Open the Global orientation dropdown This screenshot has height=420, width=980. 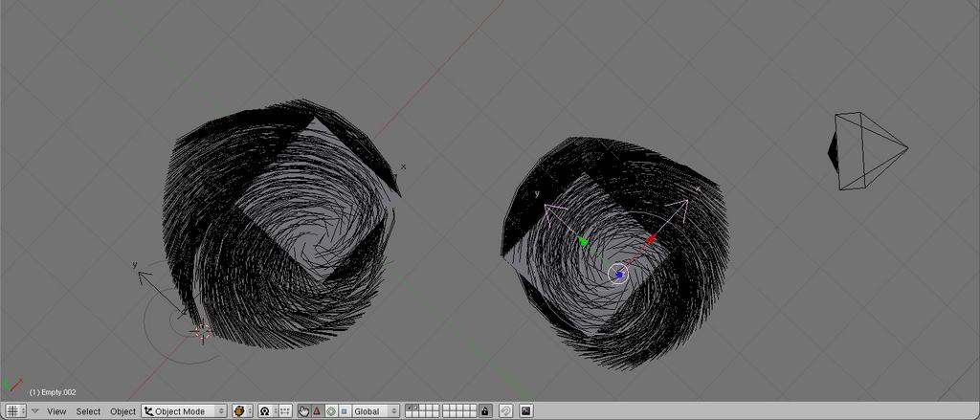[x=375, y=410]
